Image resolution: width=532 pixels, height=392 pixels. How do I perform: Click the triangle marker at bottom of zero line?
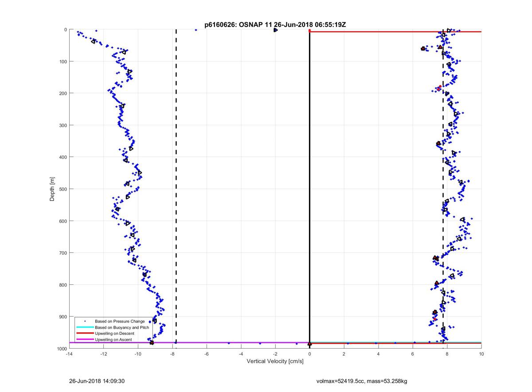tap(309, 344)
